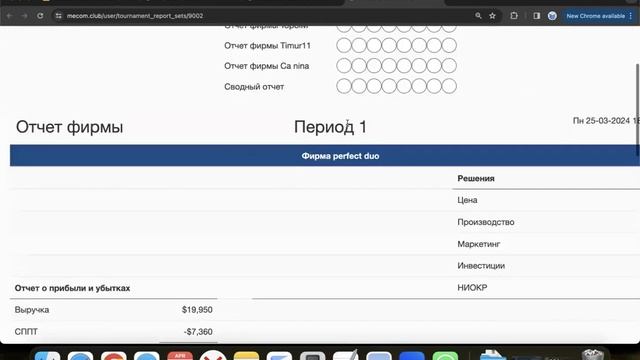Open site information icon in address bar
640x360 pixels.
(58, 16)
